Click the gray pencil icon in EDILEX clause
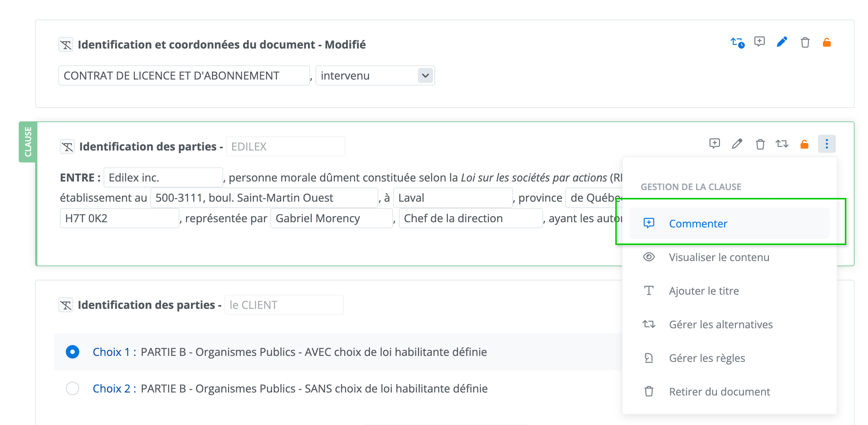The width and height of the screenshot is (868, 425). 737,144
